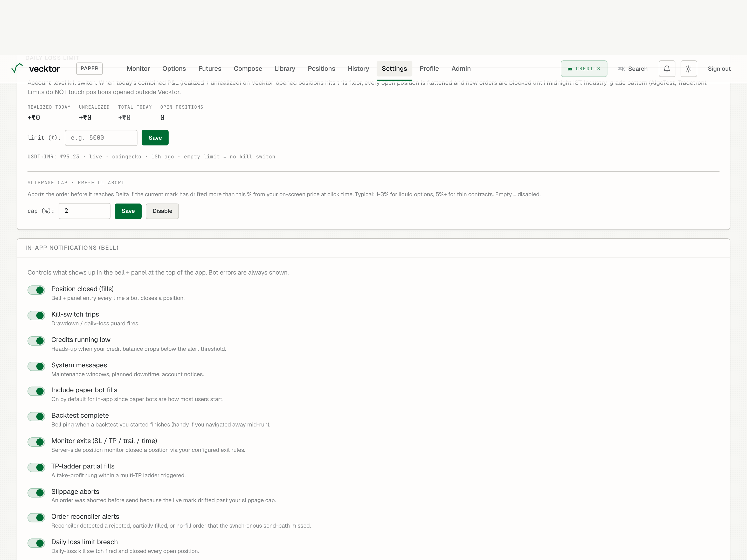
Task: Toggle Order reconciler alerts
Action: 36,518
